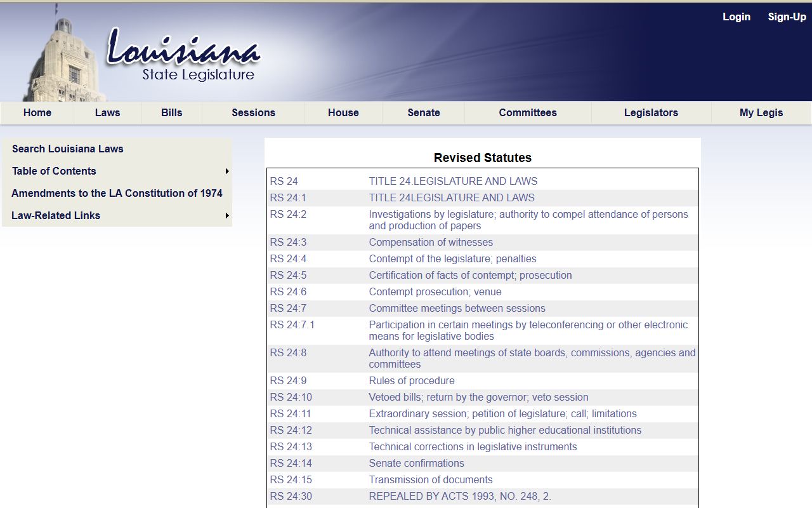The image size is (812, 508).
Task: Open Contempt of the legislature; penalties
Action: point(452,258)
